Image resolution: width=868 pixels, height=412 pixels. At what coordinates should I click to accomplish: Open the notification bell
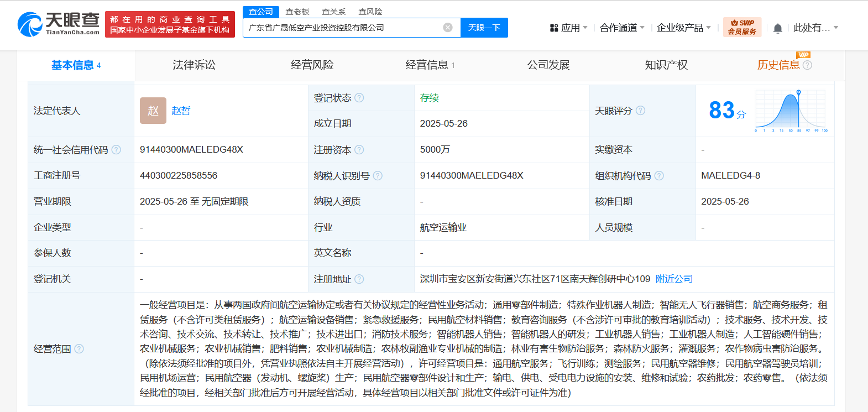click(777, 28)
